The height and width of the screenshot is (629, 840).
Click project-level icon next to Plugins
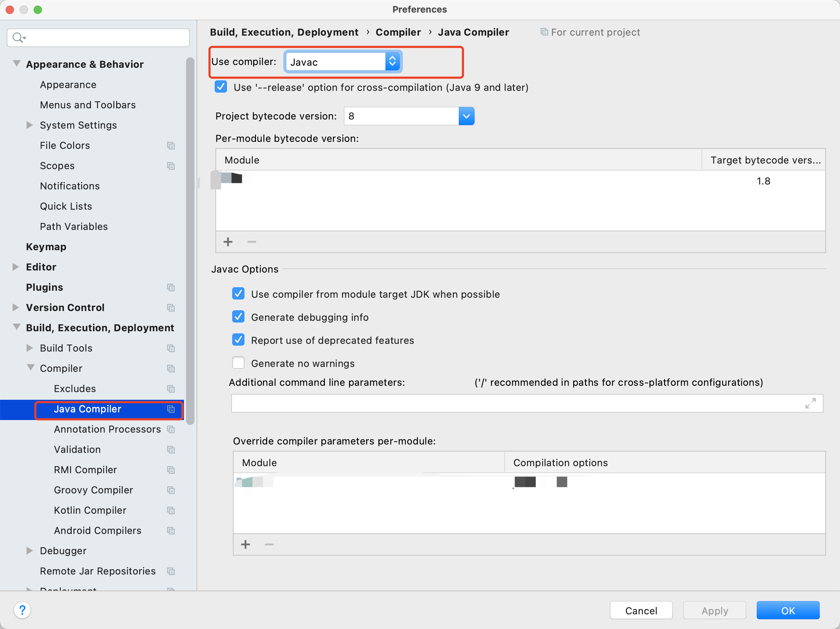click(171, 287)
